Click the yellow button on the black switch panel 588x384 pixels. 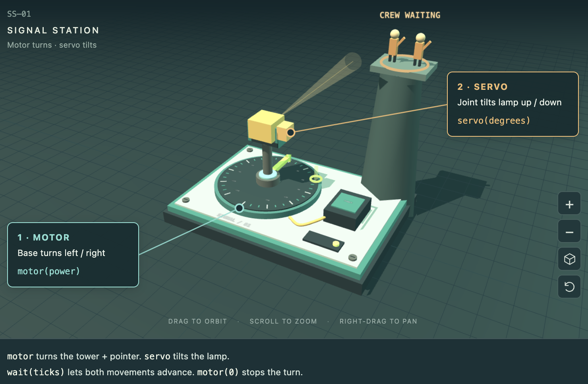tap(336, 244)
